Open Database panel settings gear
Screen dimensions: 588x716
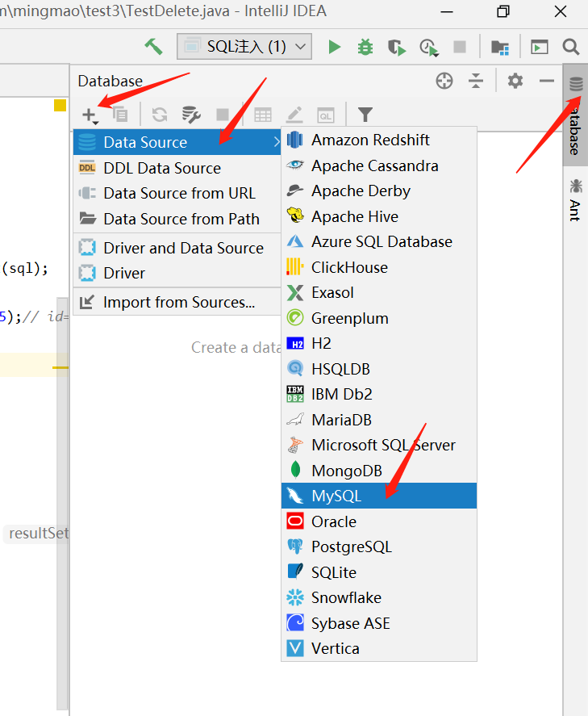click(515, 81)
